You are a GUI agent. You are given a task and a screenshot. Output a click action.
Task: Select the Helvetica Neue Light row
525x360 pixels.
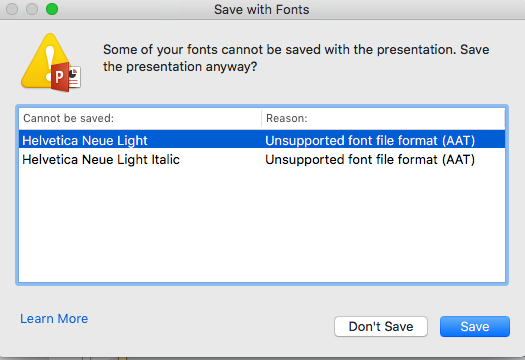pyautogui.click(x=262, y=139)
